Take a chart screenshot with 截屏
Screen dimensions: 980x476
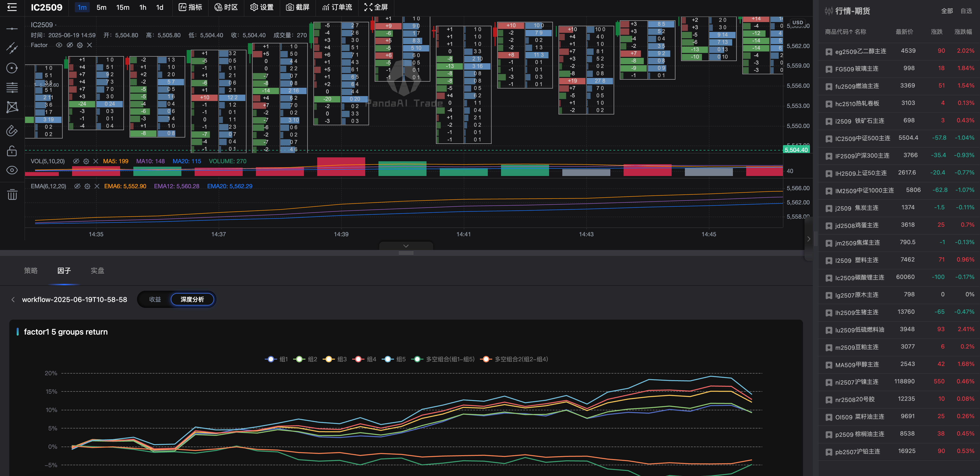298,7
